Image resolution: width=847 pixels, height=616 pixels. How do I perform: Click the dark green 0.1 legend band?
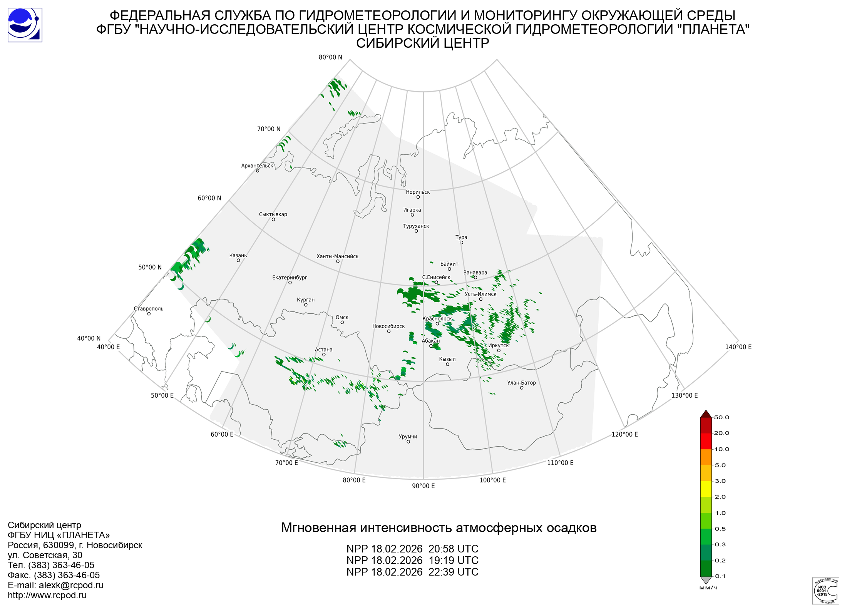coord(706,568)
